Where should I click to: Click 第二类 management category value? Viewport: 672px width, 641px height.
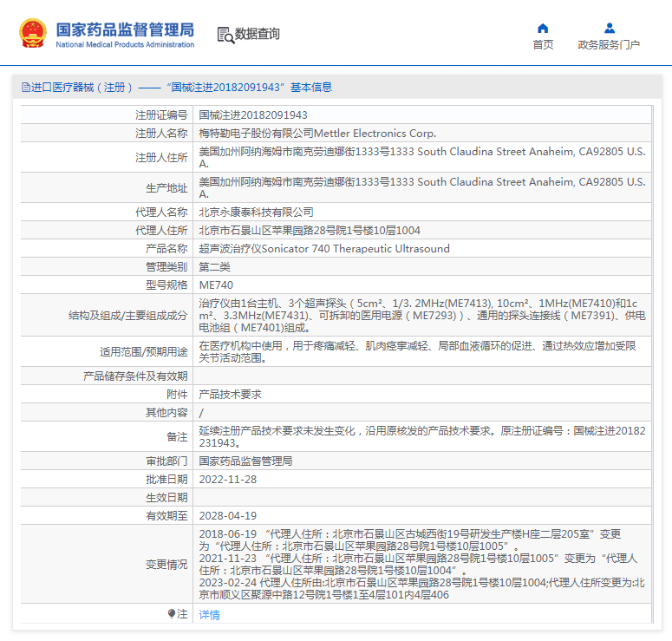(x=214, y=266)
